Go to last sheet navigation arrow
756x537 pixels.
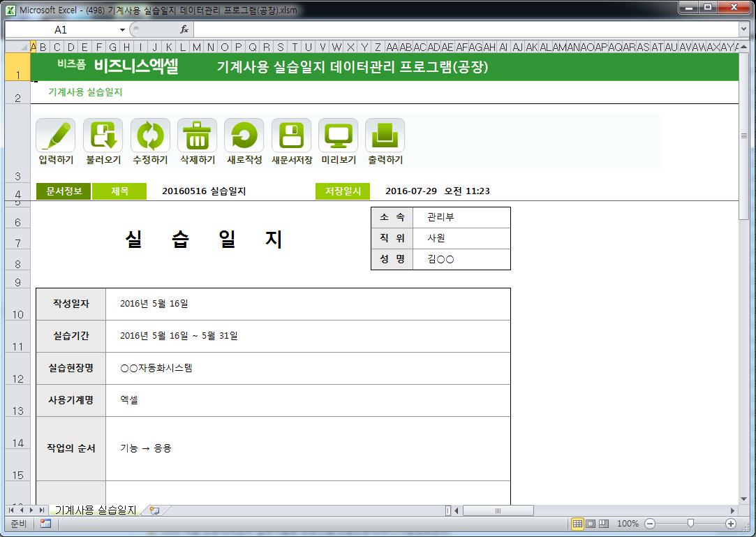[x=41, y=510]
